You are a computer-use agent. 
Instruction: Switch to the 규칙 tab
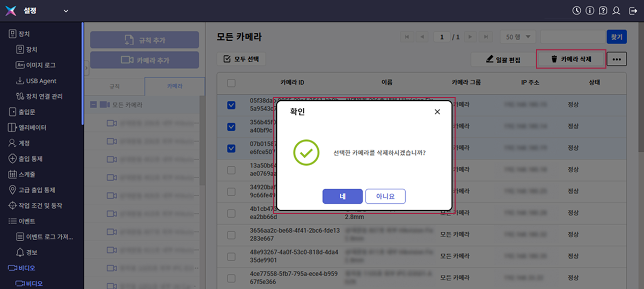click(114, 86)
